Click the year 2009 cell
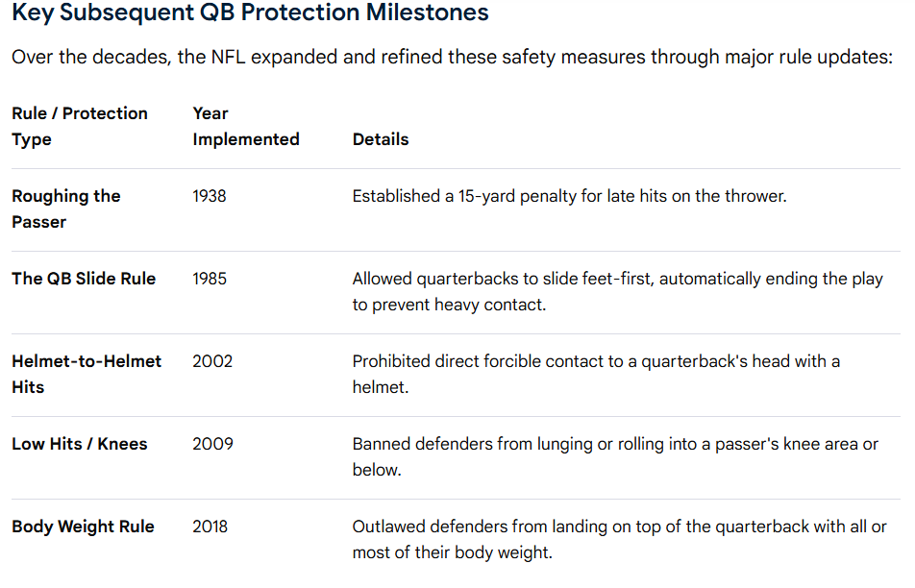 [213, 444]
